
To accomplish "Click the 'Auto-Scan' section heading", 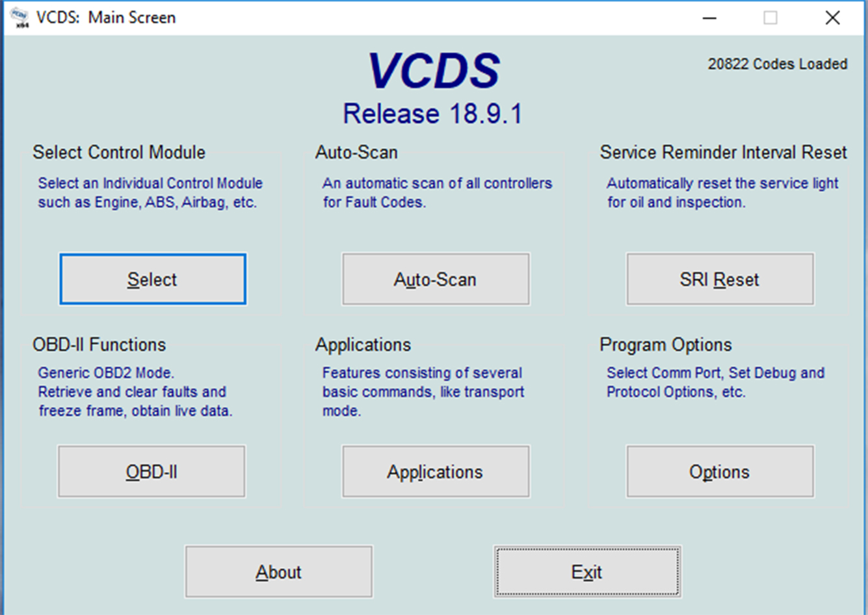I will 356,152.
